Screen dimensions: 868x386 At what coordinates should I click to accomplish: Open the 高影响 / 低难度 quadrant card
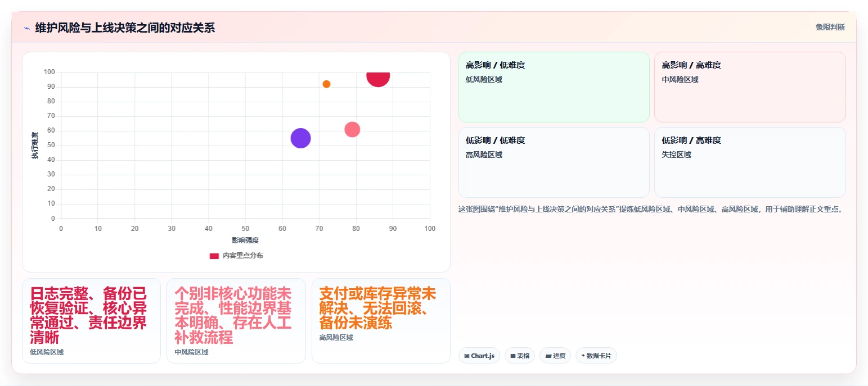[554, 87]
